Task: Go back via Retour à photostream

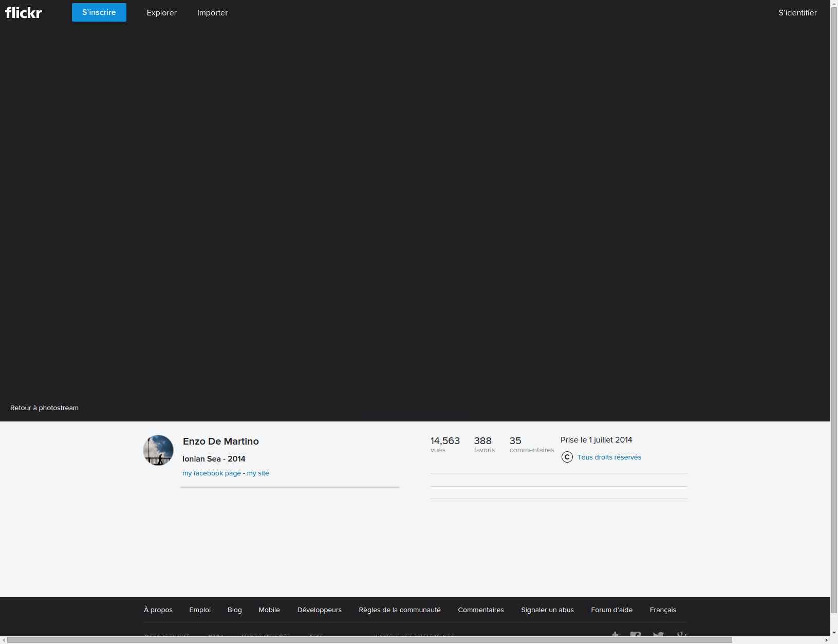Action: coord(44,408)
